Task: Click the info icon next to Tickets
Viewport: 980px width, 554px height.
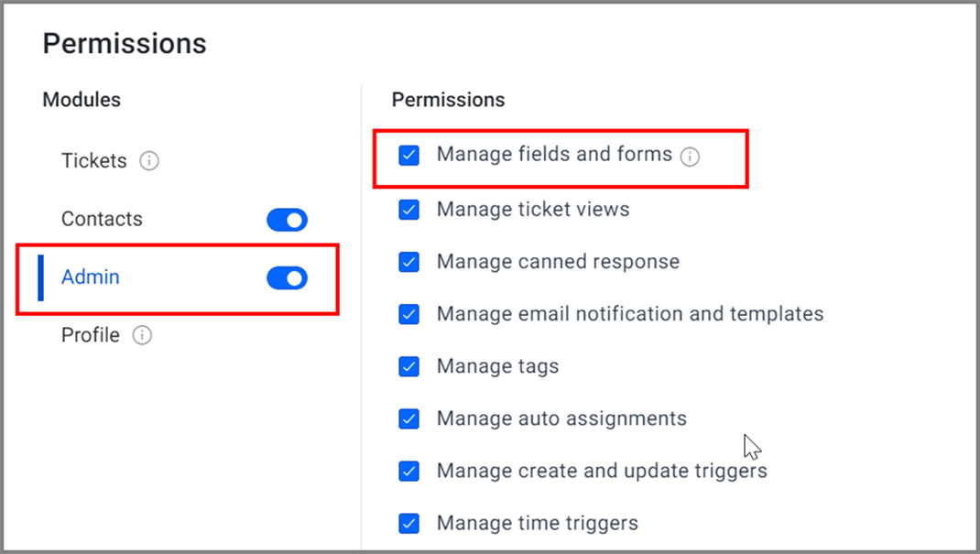Action: 148,161
